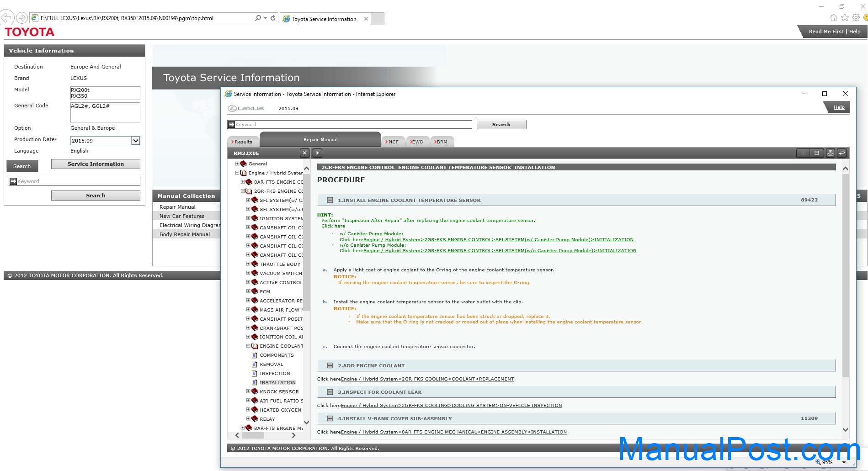Collapse the 2GR-FKS ENGINE CONTROL tree node
This screenshot has height=471, width=868.
point(243,191)
